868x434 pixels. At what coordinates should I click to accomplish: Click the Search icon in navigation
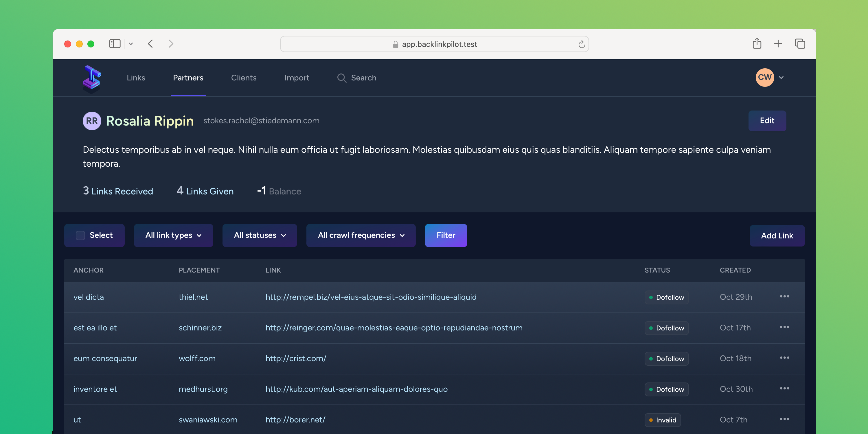[x=341, y=78]
